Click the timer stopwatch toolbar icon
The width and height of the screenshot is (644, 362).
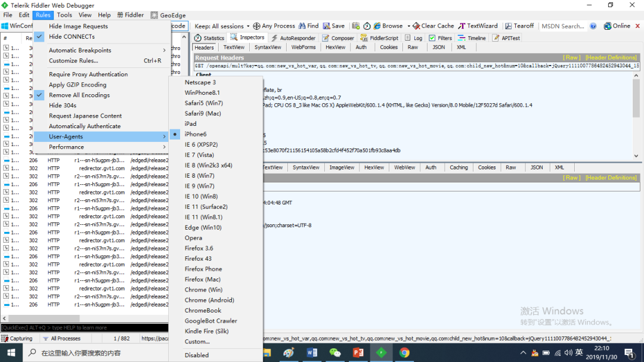tap(367, 26)
